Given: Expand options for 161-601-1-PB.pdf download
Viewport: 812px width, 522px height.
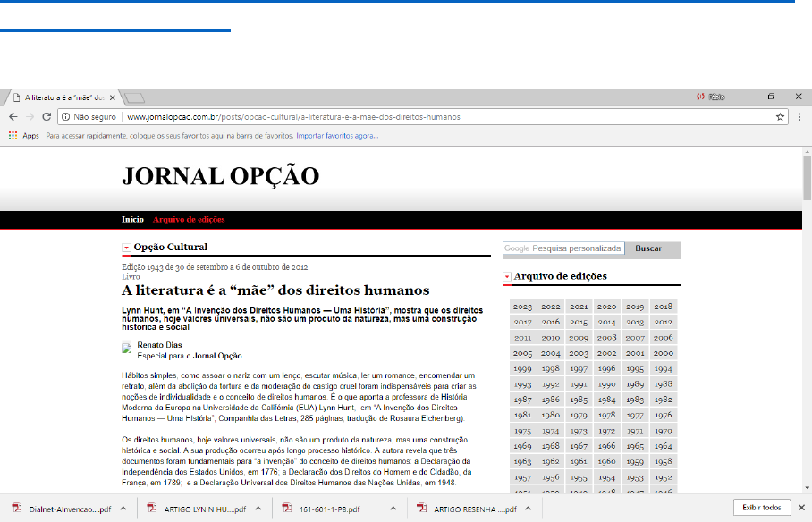Looking at the screenshot, I should click(x=393, y=508).
